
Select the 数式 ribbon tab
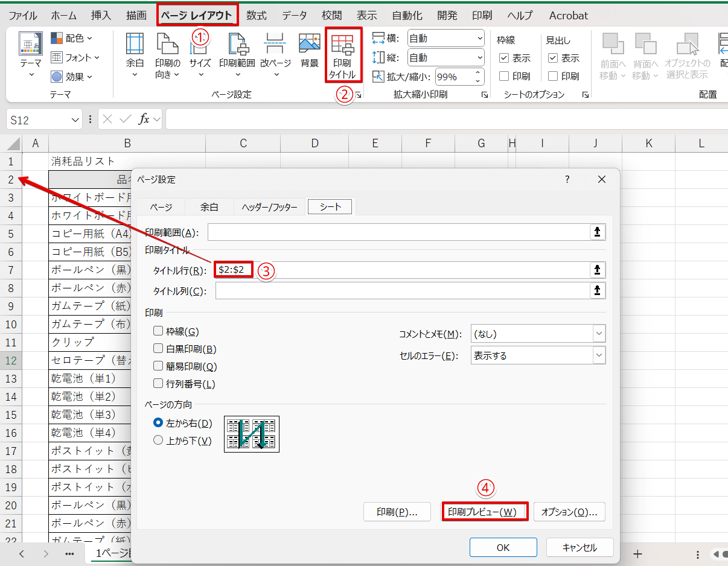pos(256,15)
